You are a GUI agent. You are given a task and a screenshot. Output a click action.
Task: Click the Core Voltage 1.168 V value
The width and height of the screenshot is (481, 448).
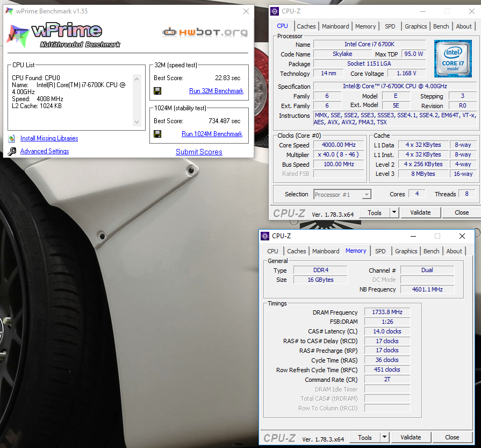tap(406, 73)
